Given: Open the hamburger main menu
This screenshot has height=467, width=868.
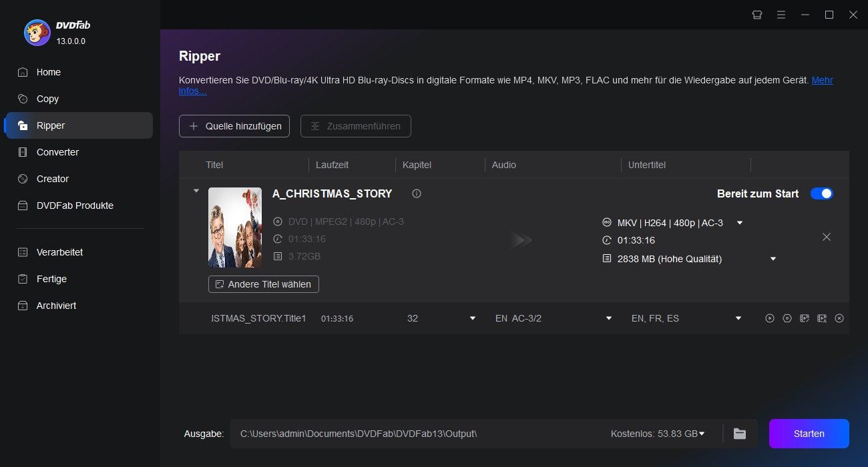Looking at the screenshot, I should pyautogui.click(x=781, y=15).
